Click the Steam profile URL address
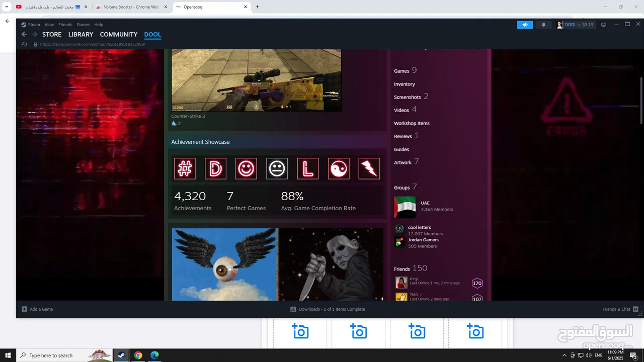 pyautogui.click(x=92, y=44)
